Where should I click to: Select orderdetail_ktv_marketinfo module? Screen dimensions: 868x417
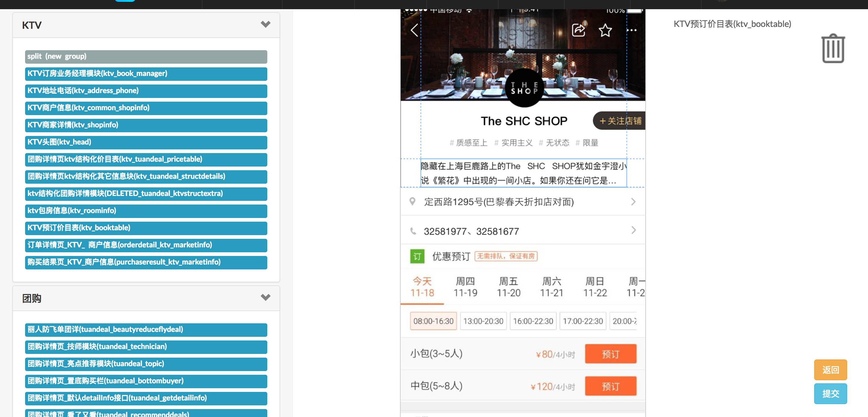(146, 245)
